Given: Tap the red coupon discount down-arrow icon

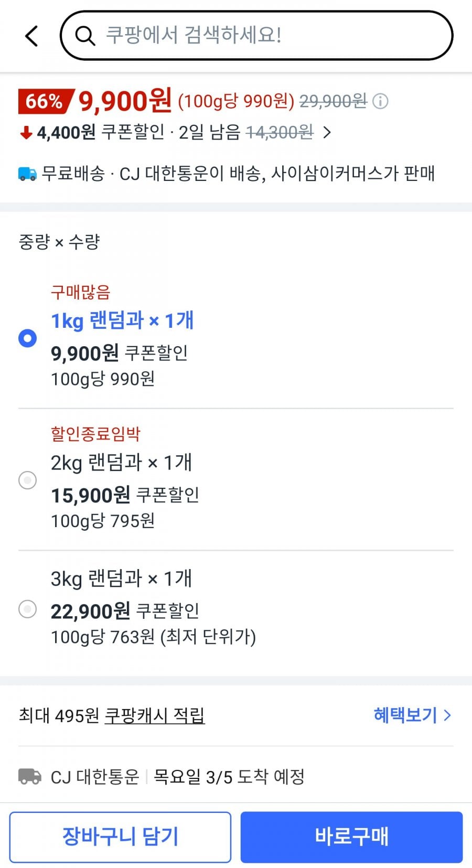Looking at the screenshot, I should pos(26,133).
